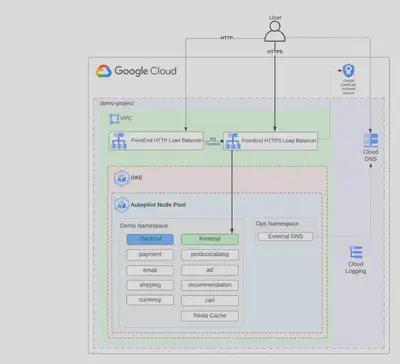Screen dimensions: 400x364
Task: Select the productcatalog service box
Action: 210,255
